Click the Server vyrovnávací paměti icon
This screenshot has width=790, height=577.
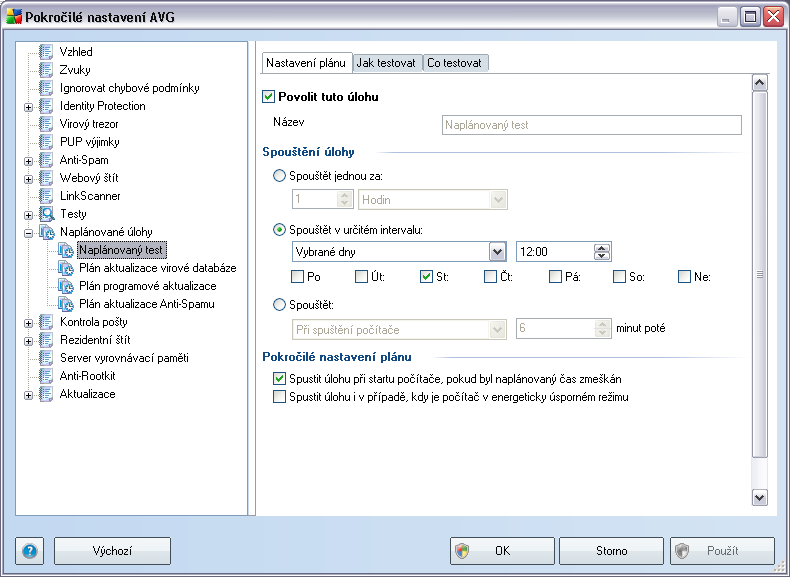(46, 358)
